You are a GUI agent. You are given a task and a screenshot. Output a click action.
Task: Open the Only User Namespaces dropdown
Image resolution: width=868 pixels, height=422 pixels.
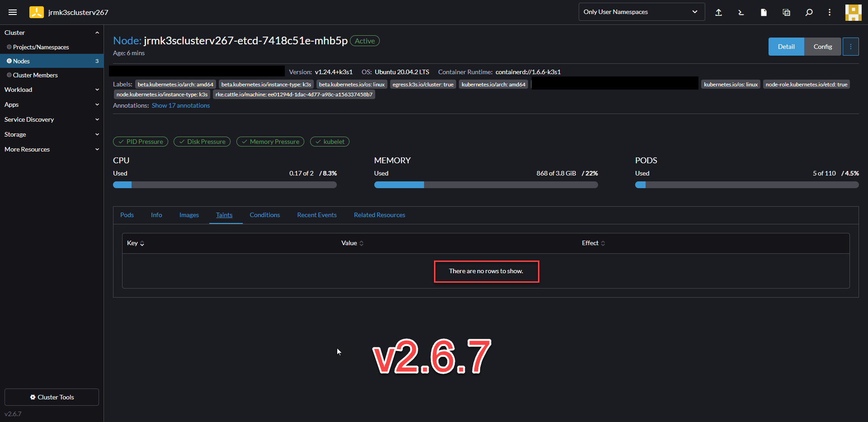point(642,12)
